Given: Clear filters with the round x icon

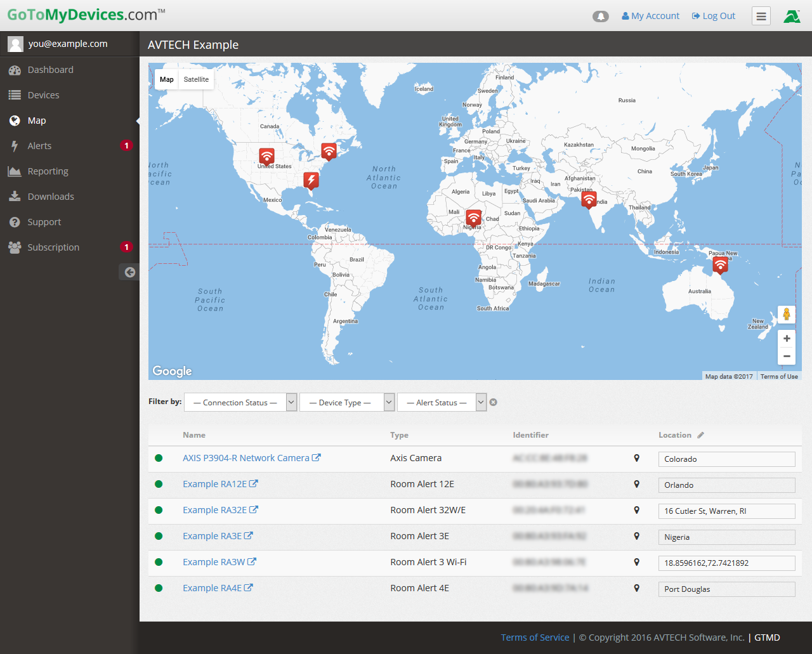Looking at the screenshot, I should (x=494, y=402).
